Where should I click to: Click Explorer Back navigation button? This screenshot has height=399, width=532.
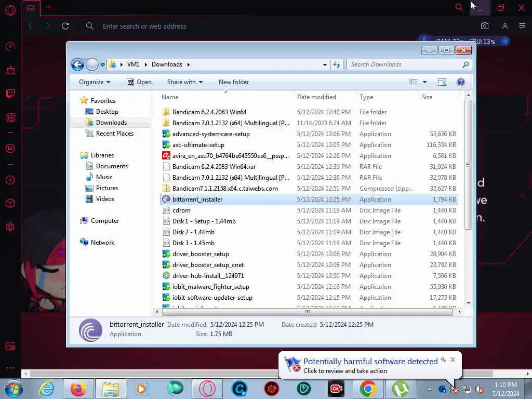(x=77, y=64)
